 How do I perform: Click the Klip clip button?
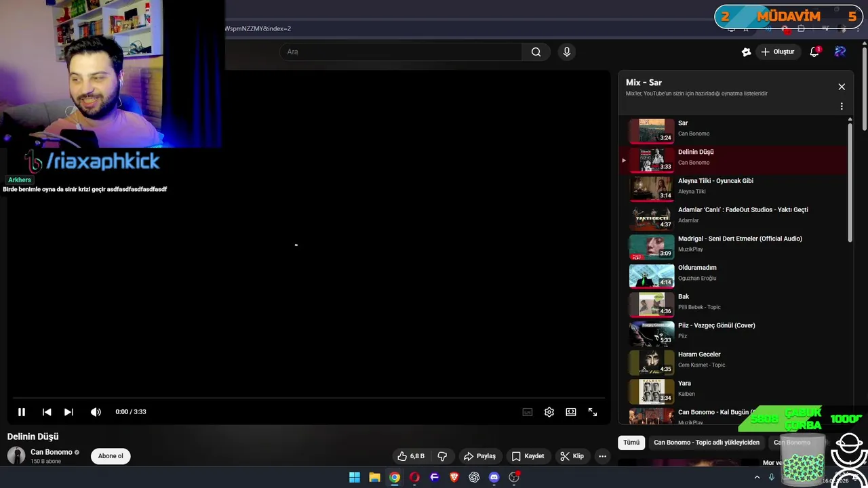coord(572,456)
